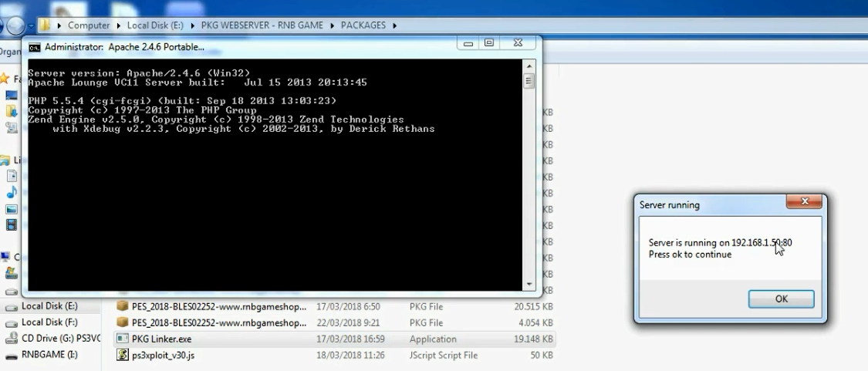Click the Computer icon in navigation pane
The width and height of the screenshot is (868, 371).
(5, 257)
